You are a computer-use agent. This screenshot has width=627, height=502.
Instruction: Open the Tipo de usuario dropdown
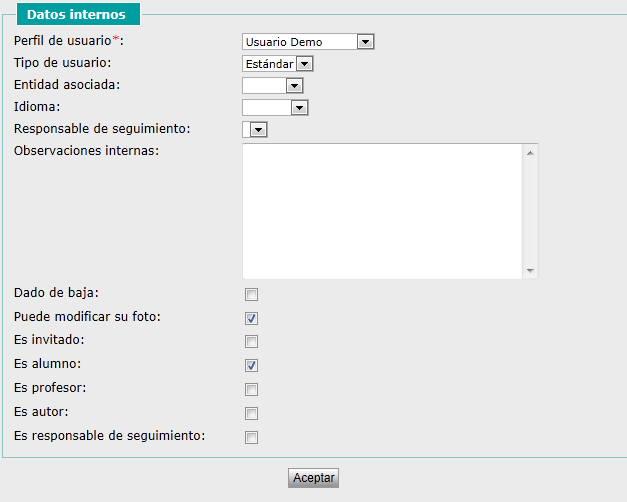(278, 64)
